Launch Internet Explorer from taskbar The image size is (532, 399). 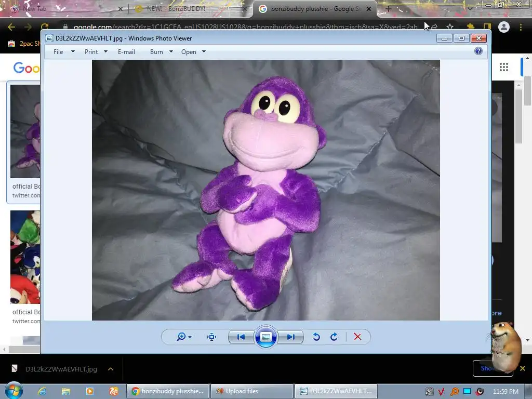click(42, 391)
